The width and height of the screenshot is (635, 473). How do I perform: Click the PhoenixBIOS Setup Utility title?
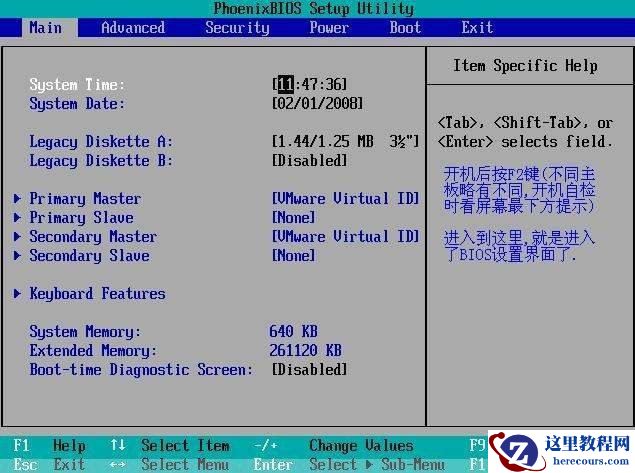tap(314, 9)
